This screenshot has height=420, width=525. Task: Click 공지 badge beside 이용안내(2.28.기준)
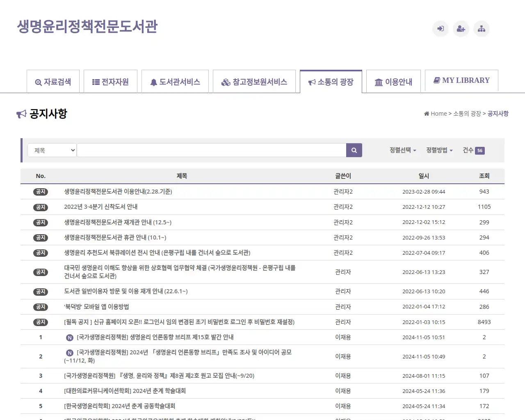click(x=41, y=192)
